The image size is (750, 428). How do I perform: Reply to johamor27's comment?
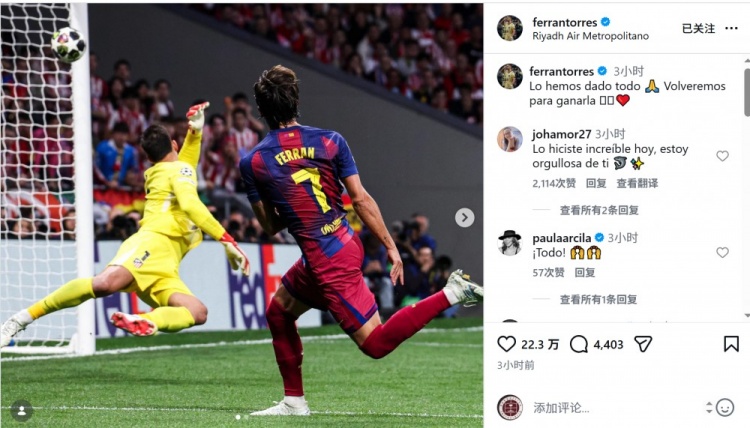coord(596,183)
